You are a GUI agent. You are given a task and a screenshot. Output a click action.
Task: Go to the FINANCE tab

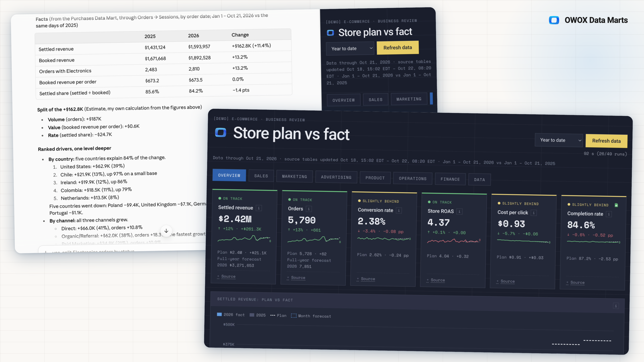pyautogui.click(x=450, y=179)
